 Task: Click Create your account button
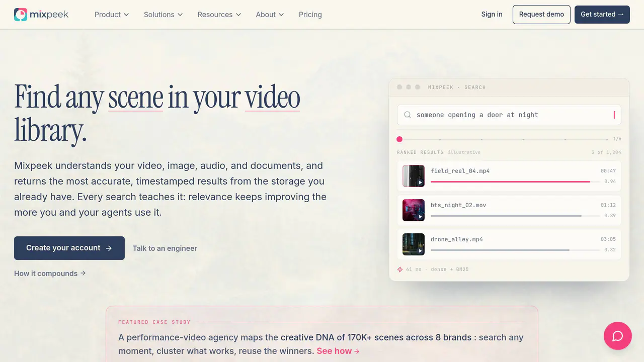pos(69,248)
